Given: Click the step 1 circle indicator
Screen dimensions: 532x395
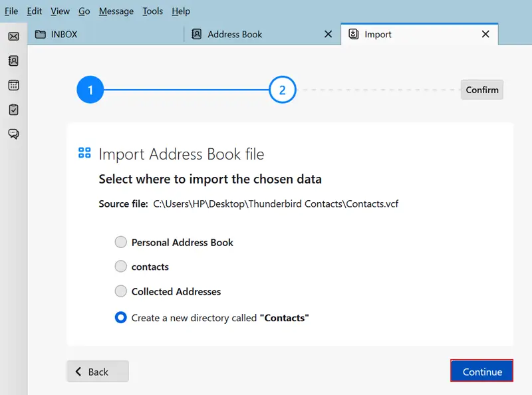Looking at the screenshot, I should pyautogui.click(x=90, y=90).
